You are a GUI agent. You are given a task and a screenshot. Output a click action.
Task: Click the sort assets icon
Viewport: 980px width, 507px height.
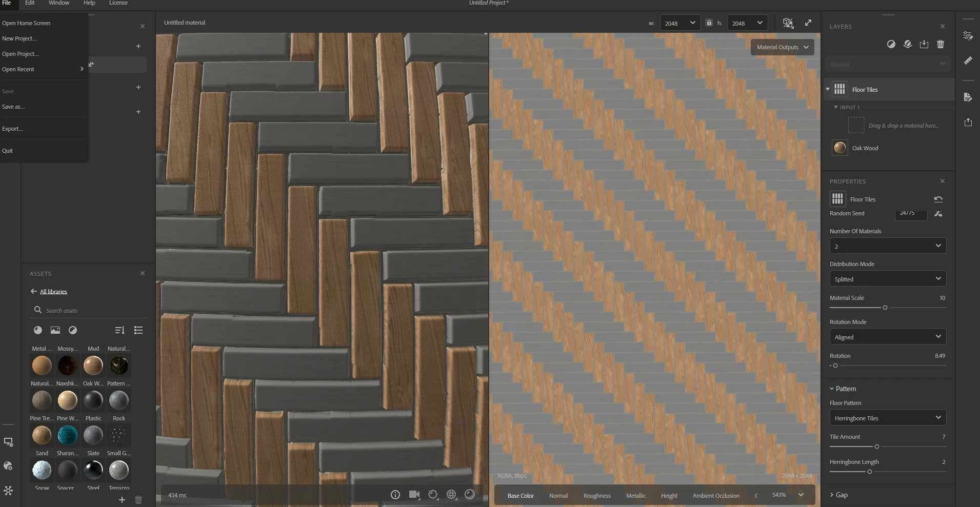[119, 330]
